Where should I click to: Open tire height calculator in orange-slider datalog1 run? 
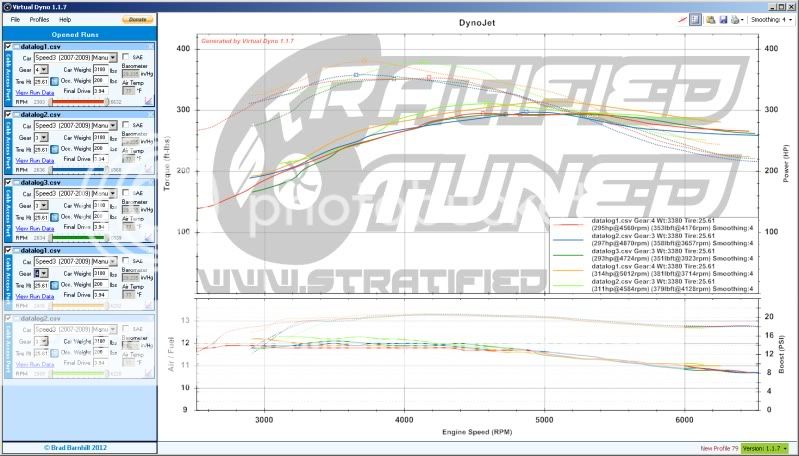pos(55,285)
